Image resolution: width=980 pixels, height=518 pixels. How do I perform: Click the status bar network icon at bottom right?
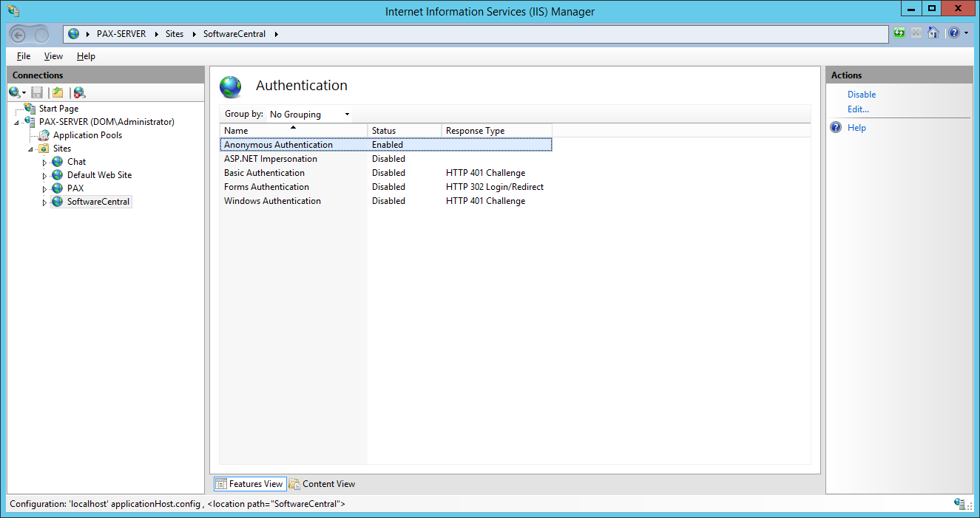[x=960, y=504]
